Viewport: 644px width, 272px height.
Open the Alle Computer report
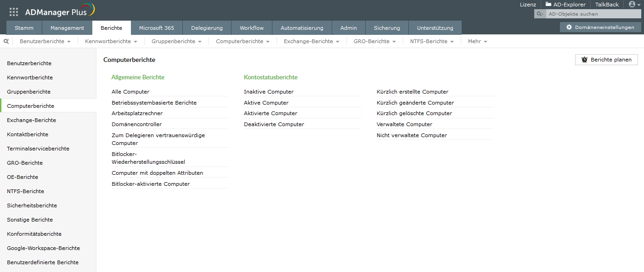(130, 92)
